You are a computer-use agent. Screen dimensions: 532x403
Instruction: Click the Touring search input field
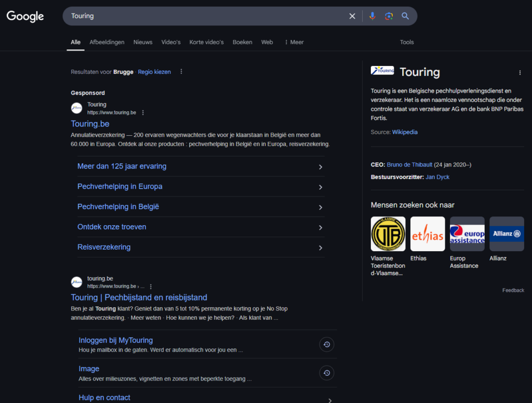pyautogui.click(x=207, y=16)
